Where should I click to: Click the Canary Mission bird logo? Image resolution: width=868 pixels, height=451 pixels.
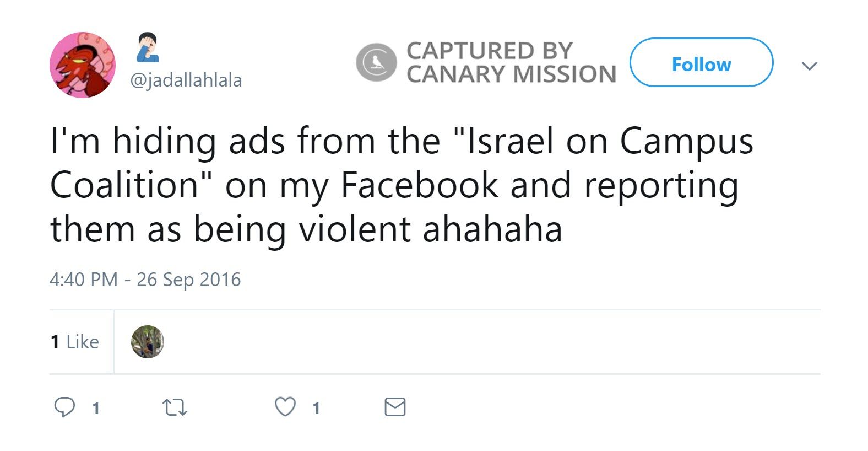pos(377,63)
